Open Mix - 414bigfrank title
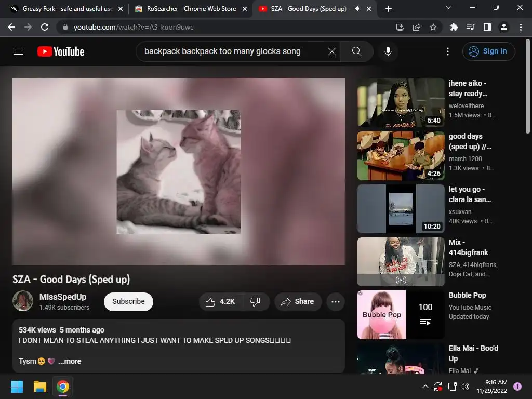532x399 pixels. (x=468, y=247)
